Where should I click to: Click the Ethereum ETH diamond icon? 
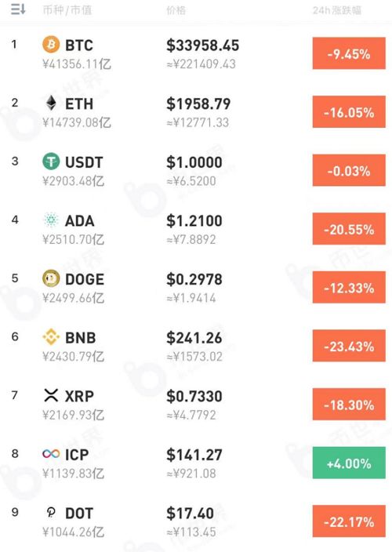(x=52, y=103)
